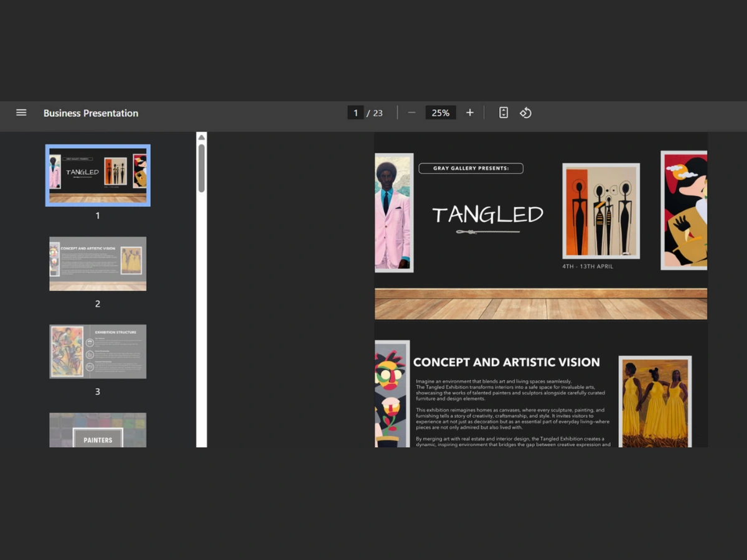Open page 3 Exhibition Structure thumbnail

(x=98, y=352)
